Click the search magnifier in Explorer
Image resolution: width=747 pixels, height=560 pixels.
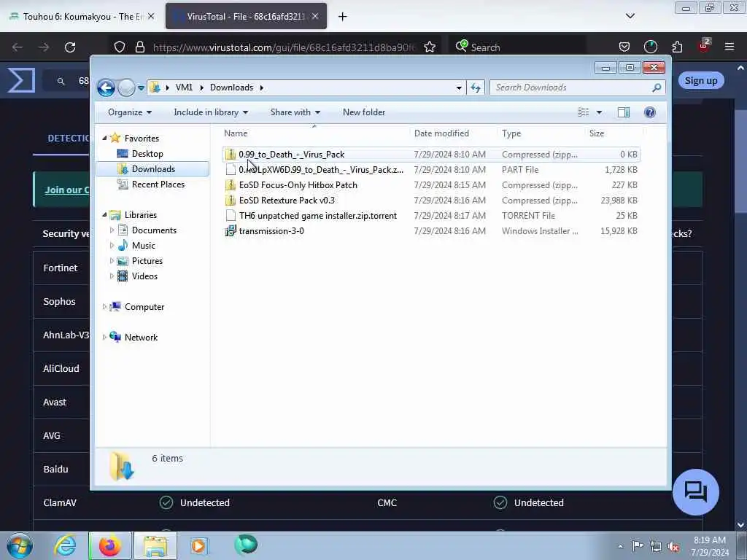657,87
